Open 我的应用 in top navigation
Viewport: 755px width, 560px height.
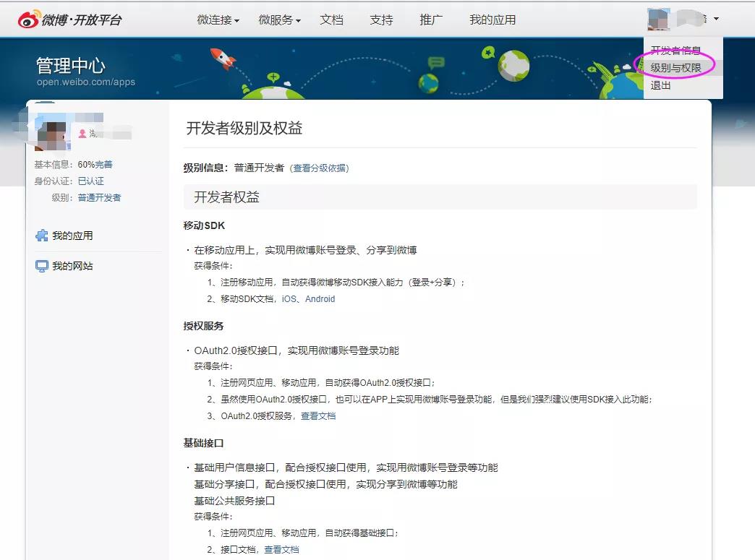tap(492, 20)
